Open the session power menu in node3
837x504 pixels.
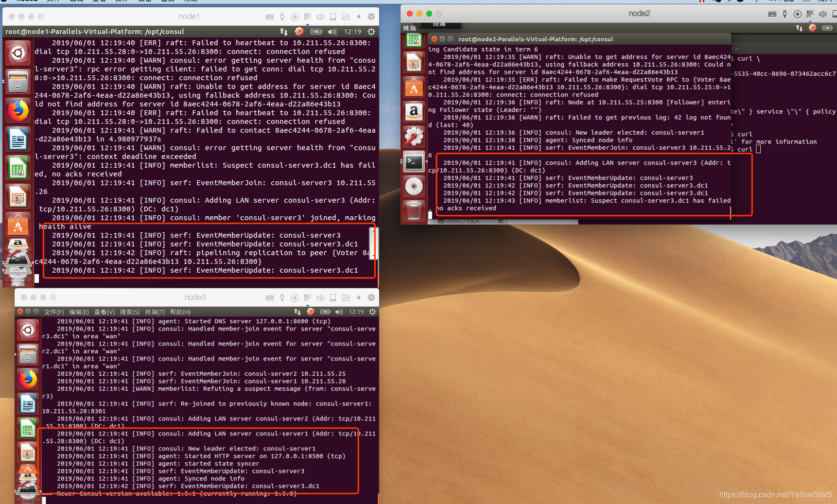[372, 312]
